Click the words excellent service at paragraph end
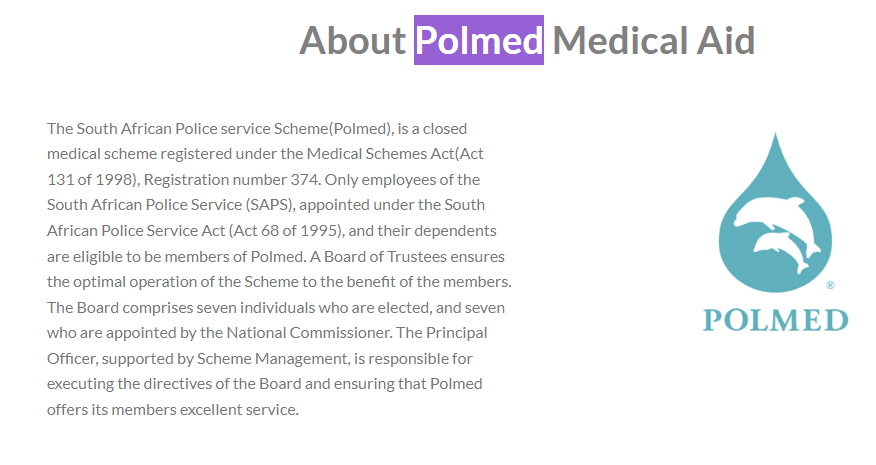This screenshot has height=465, width=876. 239,410
